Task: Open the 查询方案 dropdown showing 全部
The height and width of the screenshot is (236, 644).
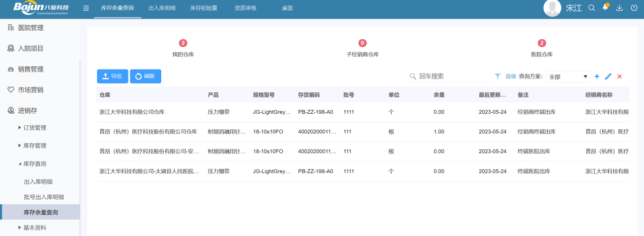Action: 568,76
